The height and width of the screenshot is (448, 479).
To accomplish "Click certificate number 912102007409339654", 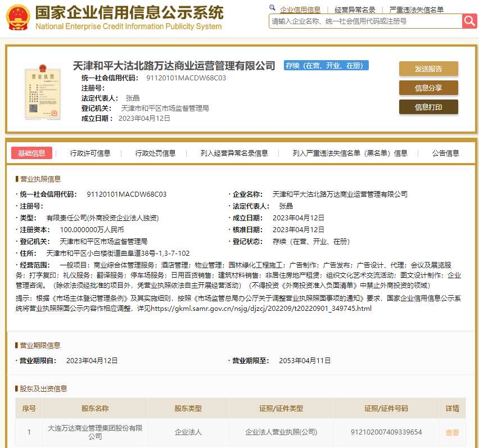I will (386, 432).
